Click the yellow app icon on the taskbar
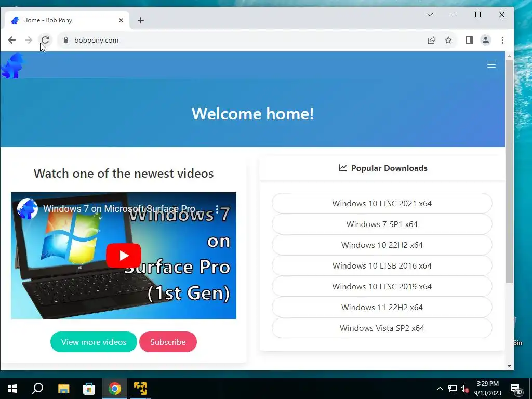Image resolution: width=532 pixels, height=399 pixels. (x=140, y=389)
